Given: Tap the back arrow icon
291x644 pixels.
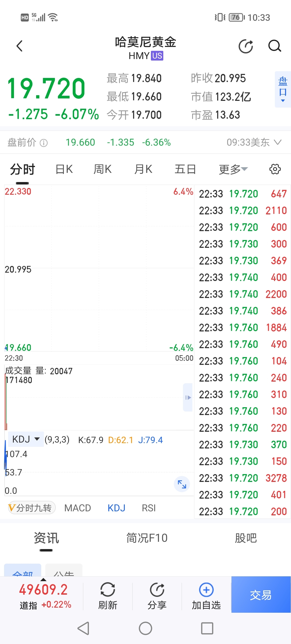Looking at the screenshot, I should coord(19,46).
